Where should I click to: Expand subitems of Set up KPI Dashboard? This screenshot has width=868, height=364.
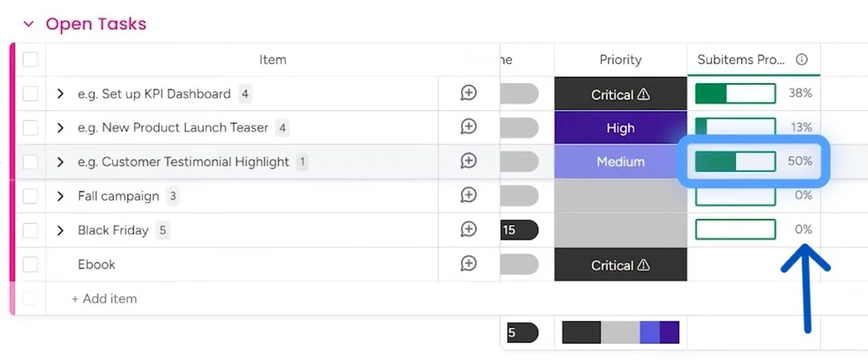60,94
